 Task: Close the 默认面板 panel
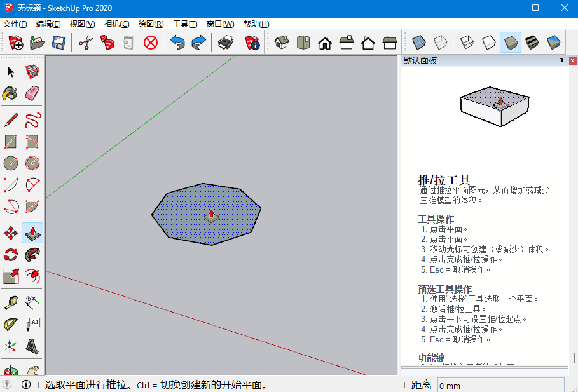[x=571, y=61]
